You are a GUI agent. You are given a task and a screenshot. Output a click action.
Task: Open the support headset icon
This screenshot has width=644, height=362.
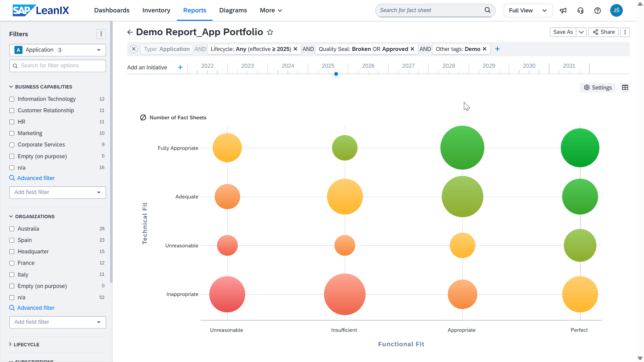point(580,10)
